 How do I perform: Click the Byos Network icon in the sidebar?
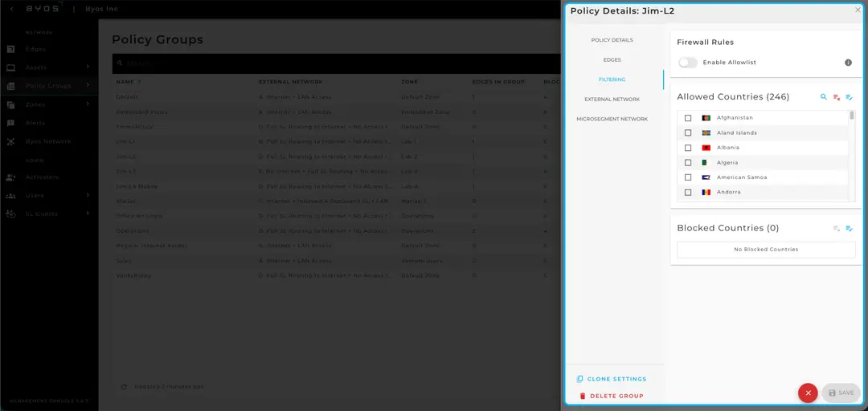click(10, 141)
